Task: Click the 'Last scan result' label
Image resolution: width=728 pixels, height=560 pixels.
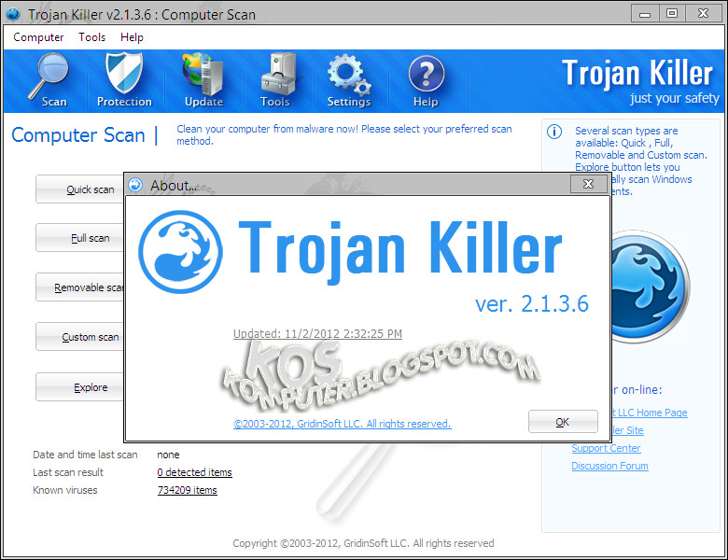Action: (68, 472)
